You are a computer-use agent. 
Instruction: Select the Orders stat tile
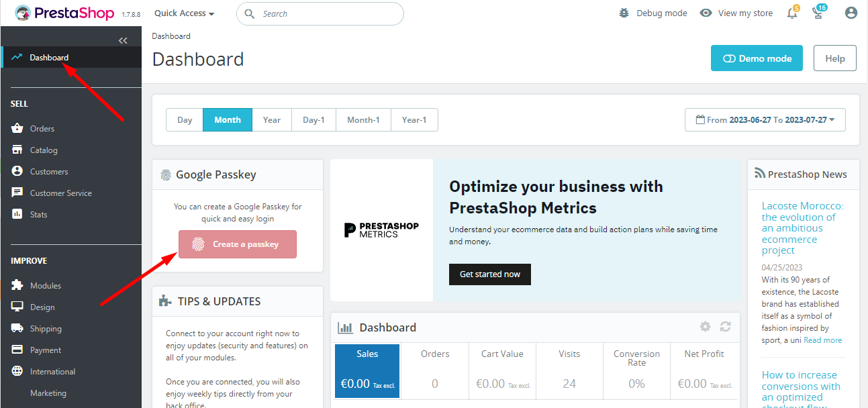pos(435,372)
